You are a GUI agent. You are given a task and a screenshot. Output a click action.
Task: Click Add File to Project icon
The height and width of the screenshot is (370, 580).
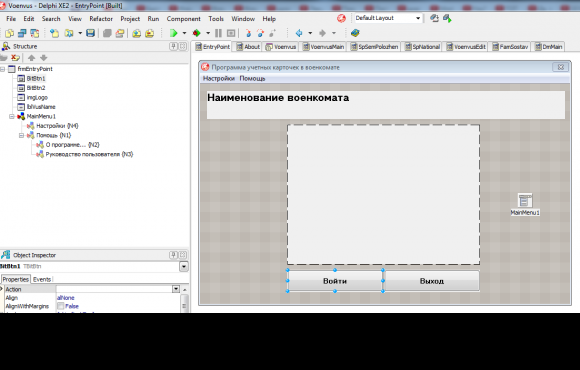coord(136,33)
